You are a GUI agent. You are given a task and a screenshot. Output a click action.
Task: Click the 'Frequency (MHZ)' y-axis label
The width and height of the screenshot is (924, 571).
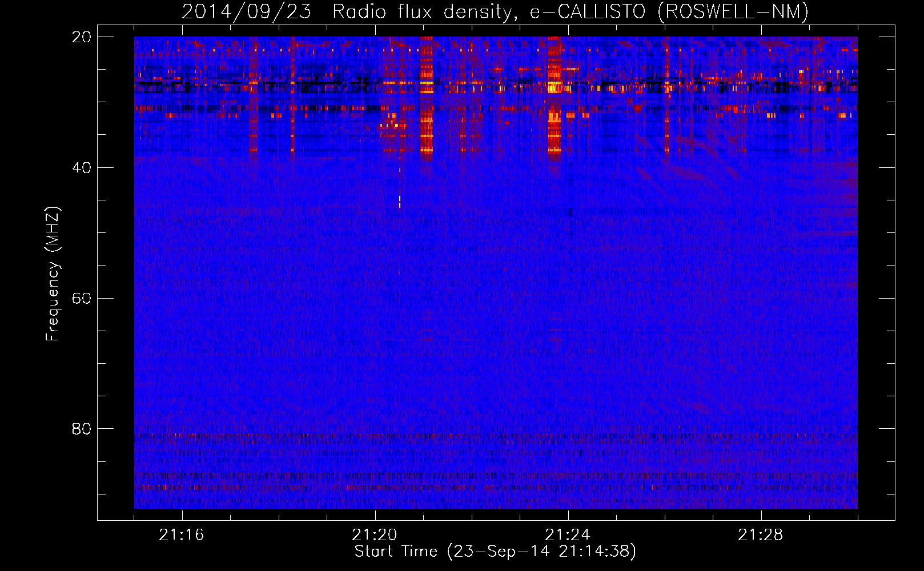[x=53, y=274]
